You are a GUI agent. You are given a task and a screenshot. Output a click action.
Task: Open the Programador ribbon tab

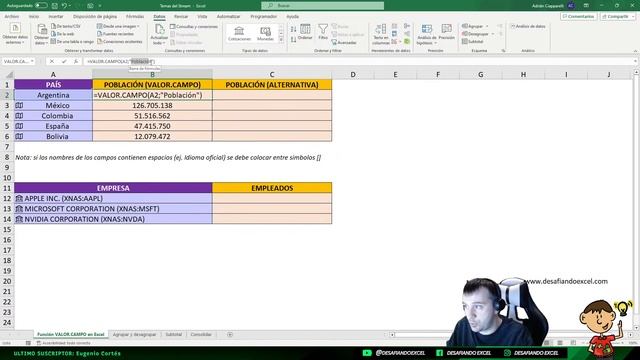tap(263, 16)
